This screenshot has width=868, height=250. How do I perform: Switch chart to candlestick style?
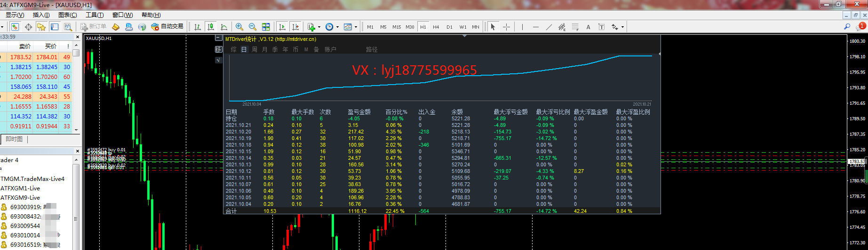coord(211,27)
